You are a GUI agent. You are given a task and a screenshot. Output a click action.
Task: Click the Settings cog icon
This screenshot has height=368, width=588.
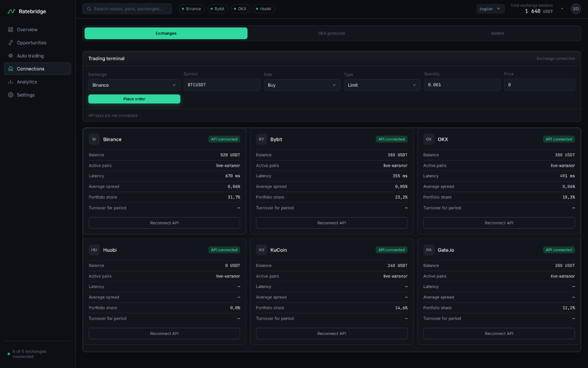coord(11,95)
